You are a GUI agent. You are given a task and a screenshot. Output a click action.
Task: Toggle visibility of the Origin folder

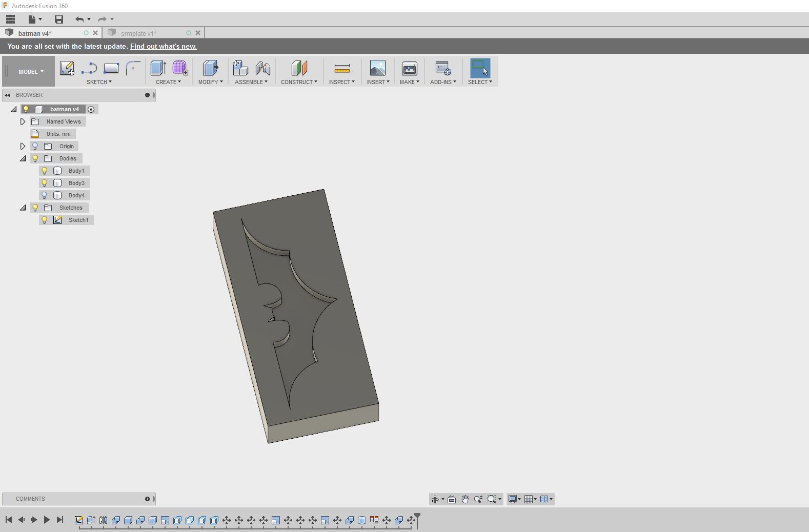pos(35,146)
